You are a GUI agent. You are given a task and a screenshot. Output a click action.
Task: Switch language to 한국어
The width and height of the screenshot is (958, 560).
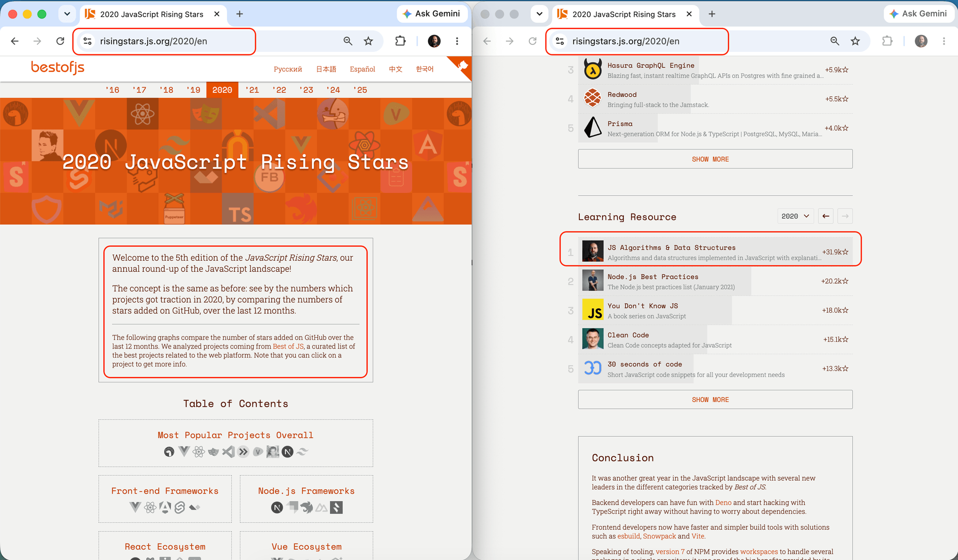click(x=425, y=69)
